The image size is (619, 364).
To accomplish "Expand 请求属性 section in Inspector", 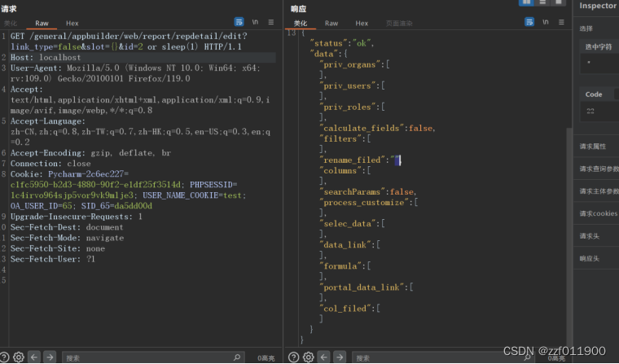I will [x=596, y=147].
